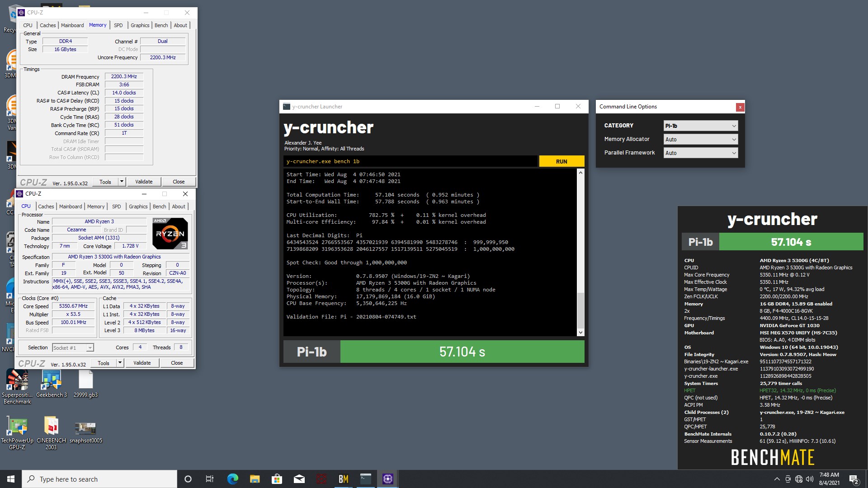The image size is (868, 488).
Task: Open the 29999.gb3 file icon
Action: coord(85,383)
